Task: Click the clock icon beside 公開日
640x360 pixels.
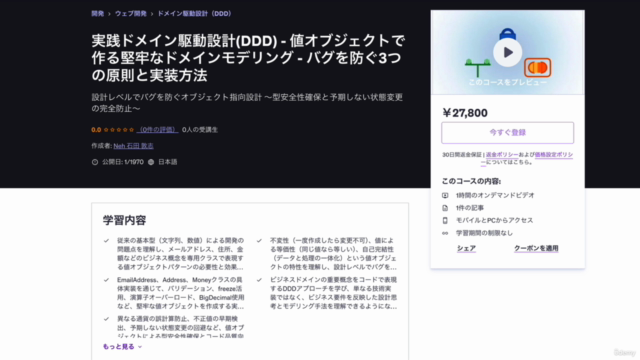Action: [95, 162]
